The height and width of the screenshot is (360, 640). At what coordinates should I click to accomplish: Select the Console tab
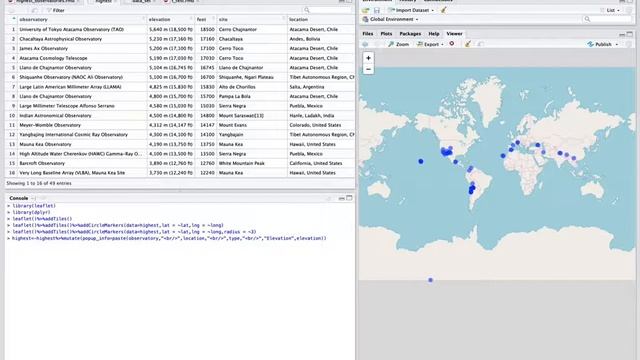coord(19,198)
